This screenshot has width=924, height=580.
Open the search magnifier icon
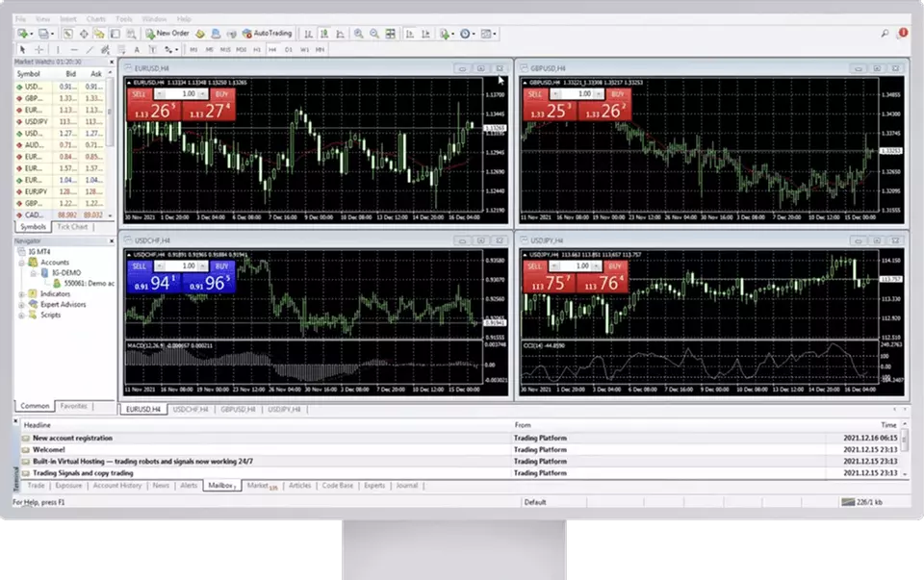tap(885, 33)
